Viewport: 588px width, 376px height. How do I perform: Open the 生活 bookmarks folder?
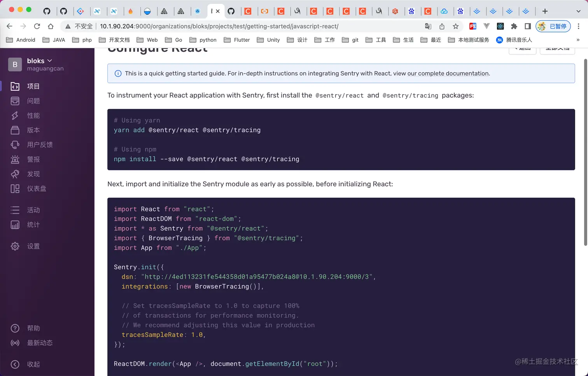403,40
